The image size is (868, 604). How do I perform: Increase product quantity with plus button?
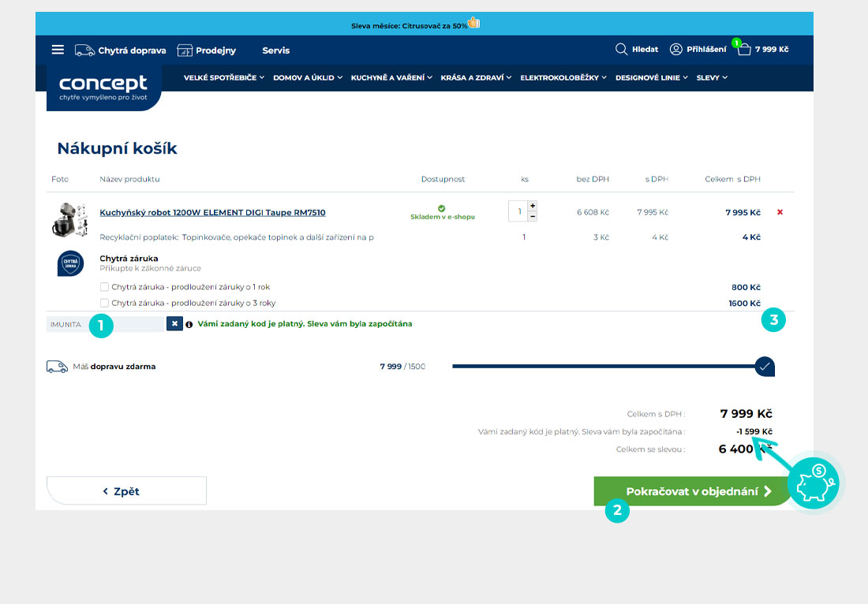tap(533, 206)
